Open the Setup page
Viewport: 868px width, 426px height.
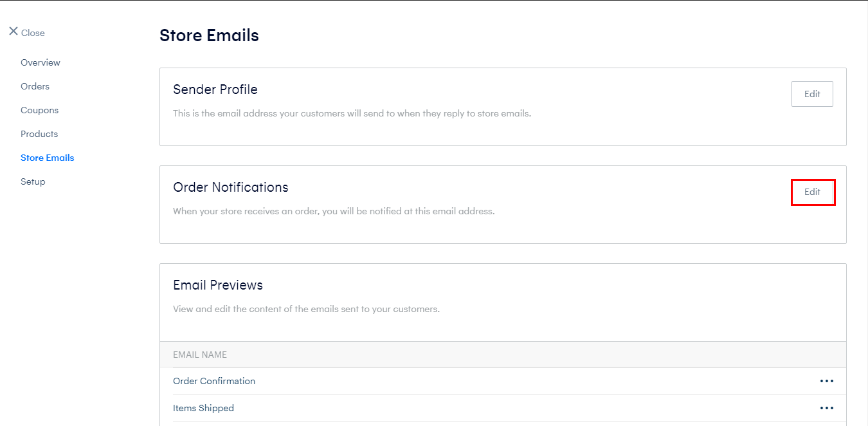click(33, 181)
